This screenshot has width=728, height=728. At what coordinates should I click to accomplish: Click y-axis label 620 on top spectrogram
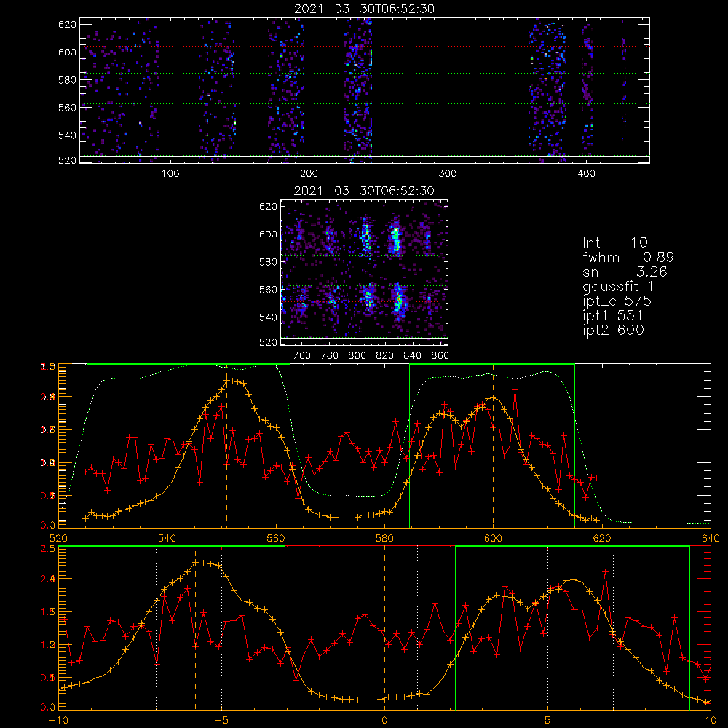[67, 24]
